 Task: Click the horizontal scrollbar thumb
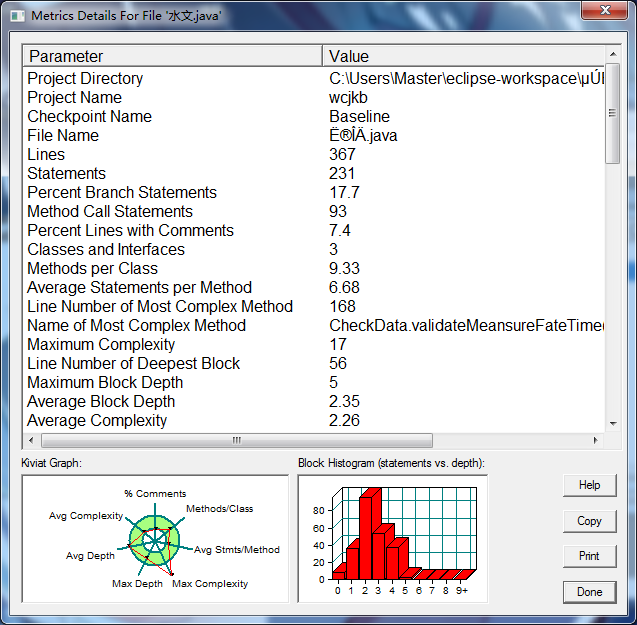tap(237, 440)
